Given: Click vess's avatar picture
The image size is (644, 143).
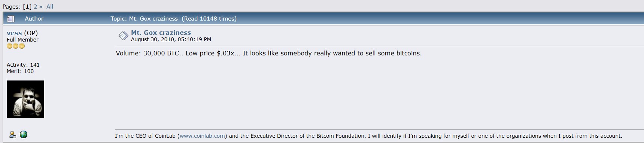Looking at the screenshot, I should (25, 99).
